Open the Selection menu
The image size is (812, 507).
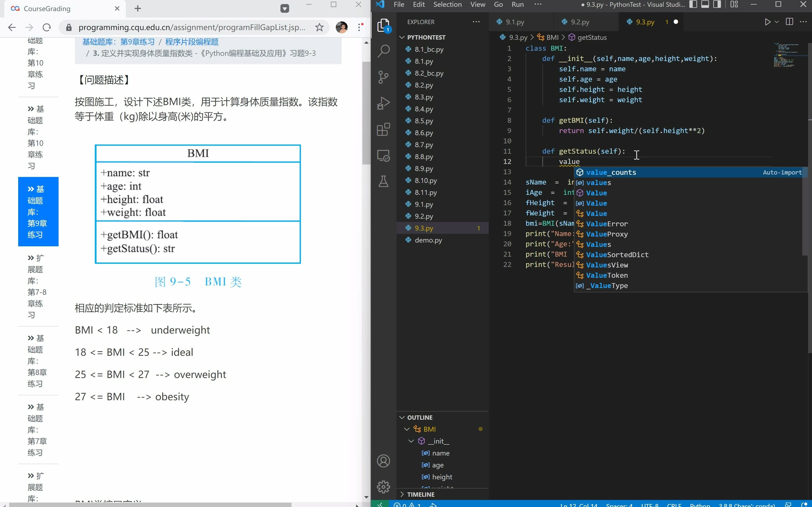click(x=447, y=4)
